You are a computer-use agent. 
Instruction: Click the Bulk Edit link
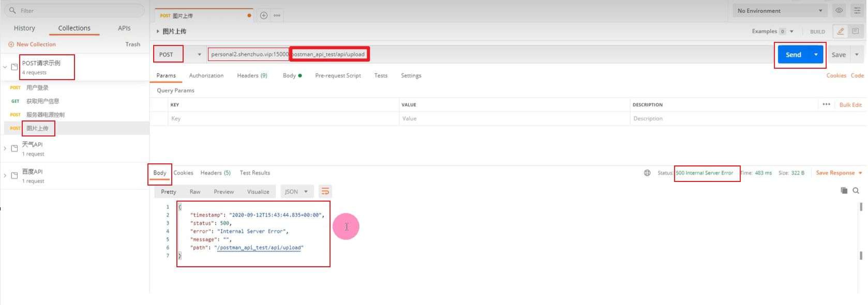(850, 105)
